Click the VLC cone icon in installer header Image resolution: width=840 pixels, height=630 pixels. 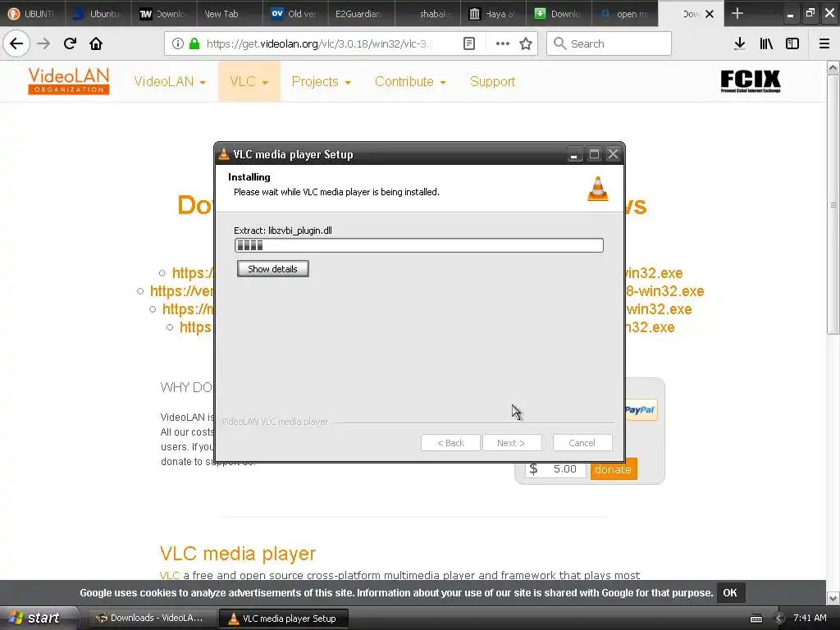coord(598,189)
